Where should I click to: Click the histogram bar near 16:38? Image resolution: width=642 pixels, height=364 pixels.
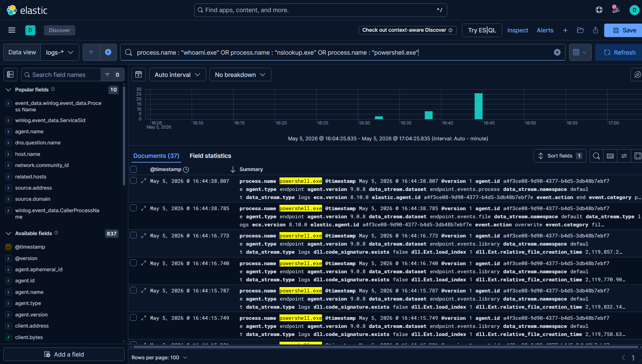pyautogui.click(x=429, y=115)
